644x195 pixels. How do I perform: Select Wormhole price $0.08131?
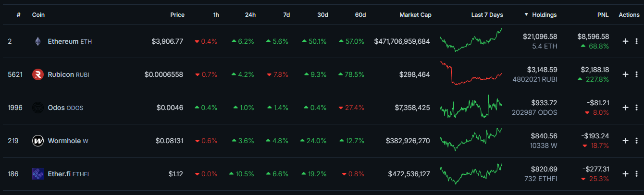(170, 141)
